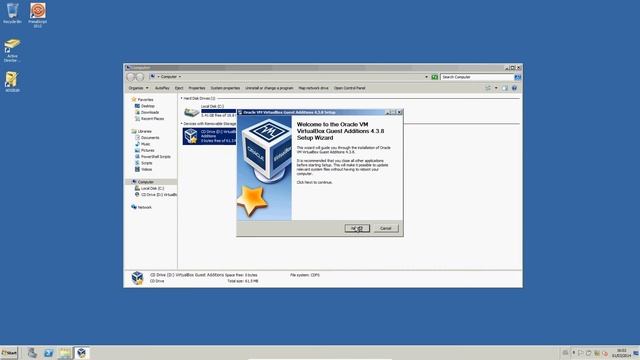
Task: Click the Computer breadcrumb in address bar
Action: click(169, 77)
